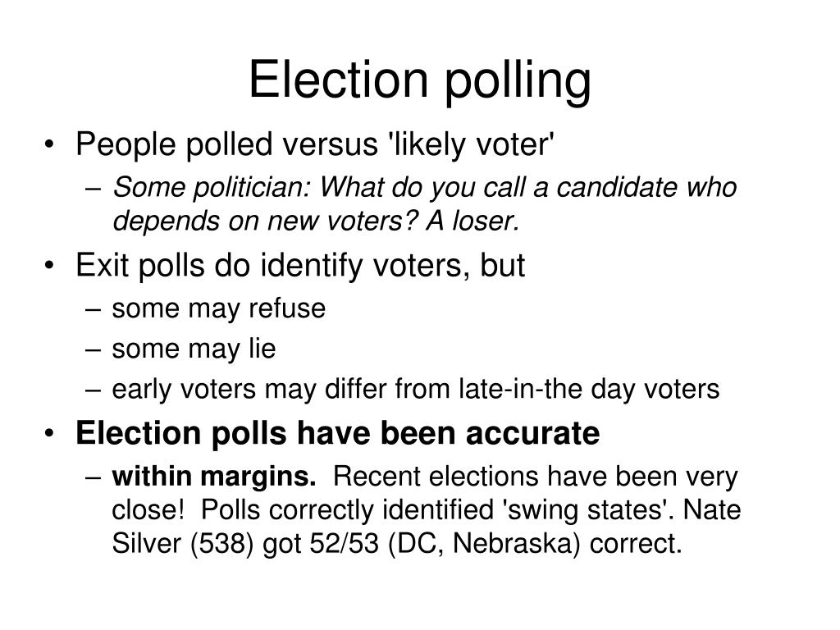This screenshot has width=840, height=630.
Task: Click the word 'Nate' ending the line
Action: coord(713,510)
